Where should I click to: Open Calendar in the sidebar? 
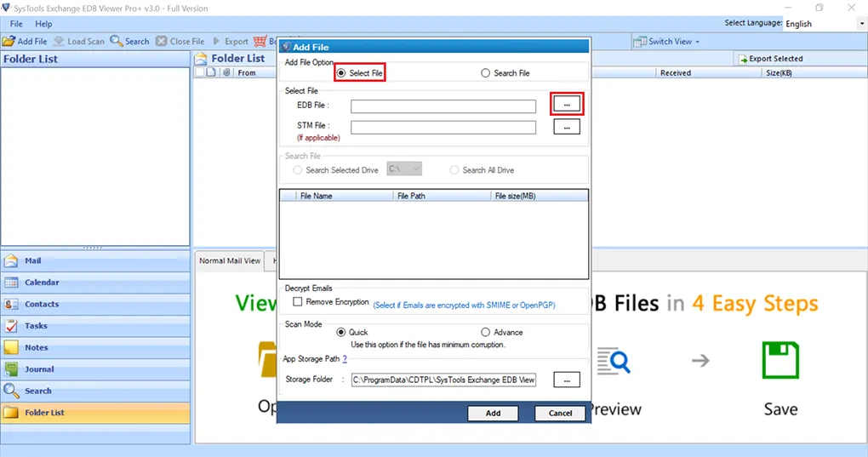[x=95, y=283]
